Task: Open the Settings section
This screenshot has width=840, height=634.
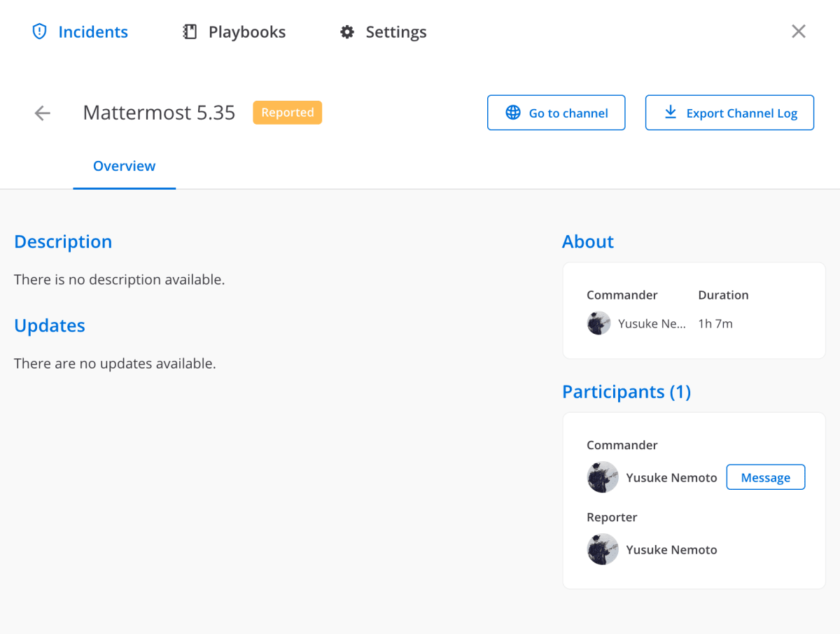Action: coord(383,31)
